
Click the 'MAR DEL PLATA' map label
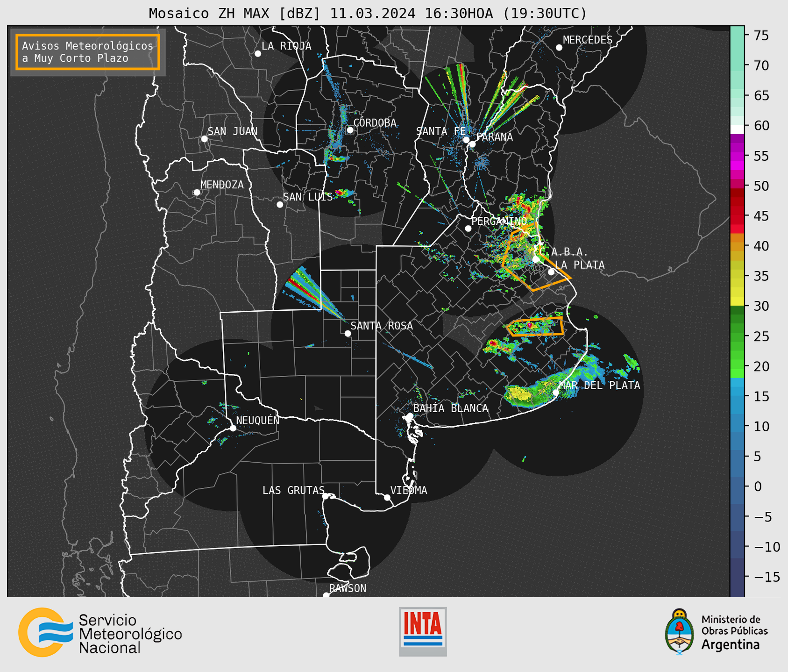click(599, 385)
